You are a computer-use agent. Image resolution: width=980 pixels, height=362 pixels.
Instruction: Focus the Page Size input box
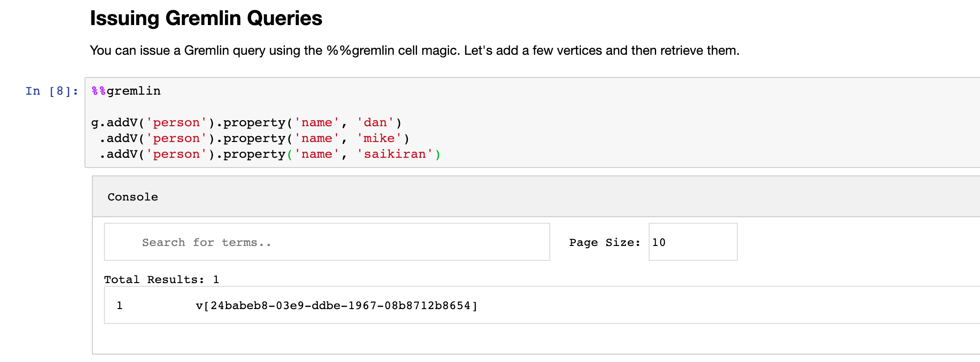pos(692,242)
